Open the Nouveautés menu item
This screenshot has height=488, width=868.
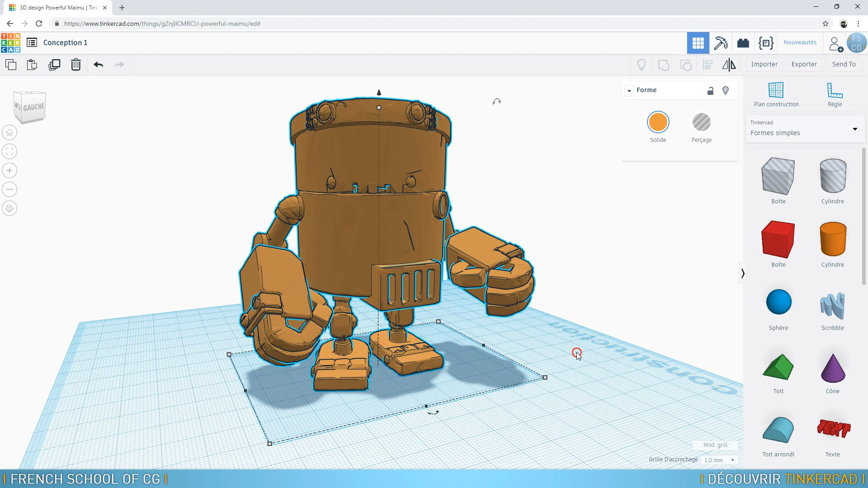click(x=800, y=42)
